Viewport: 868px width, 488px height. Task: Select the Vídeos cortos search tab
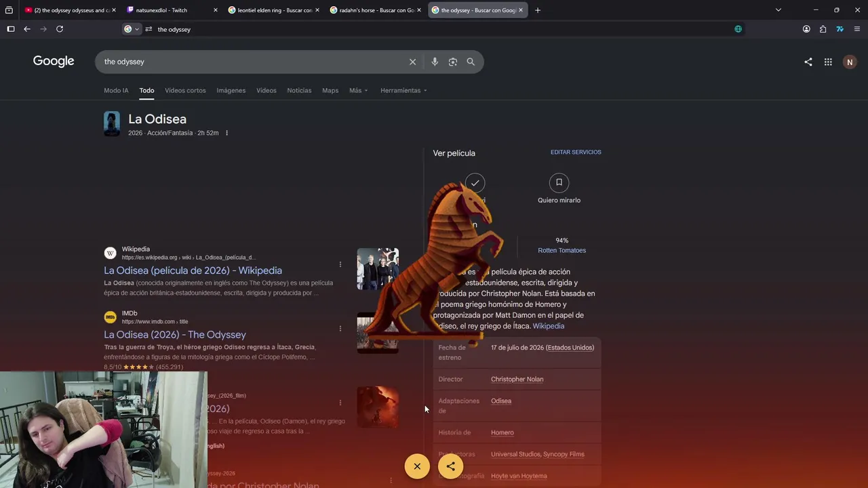point(185,90)
